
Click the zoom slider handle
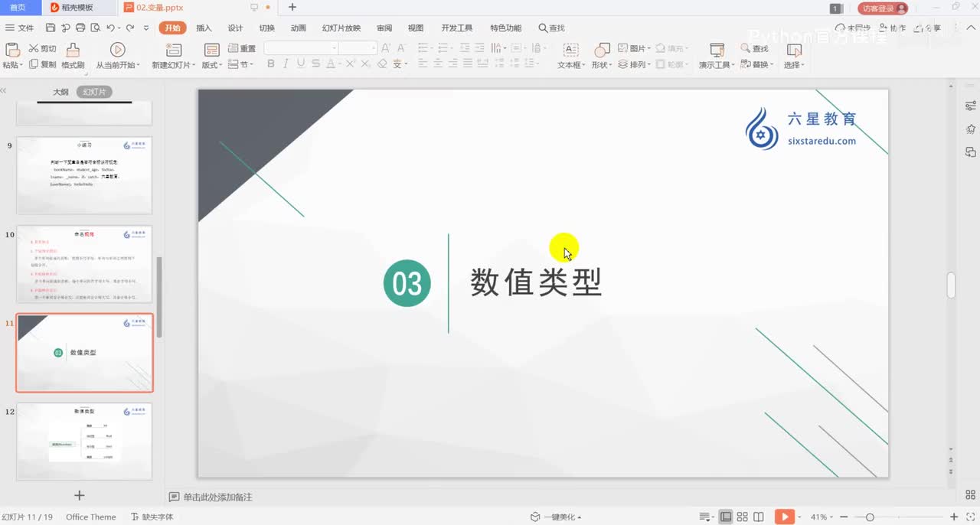(870, 517)
